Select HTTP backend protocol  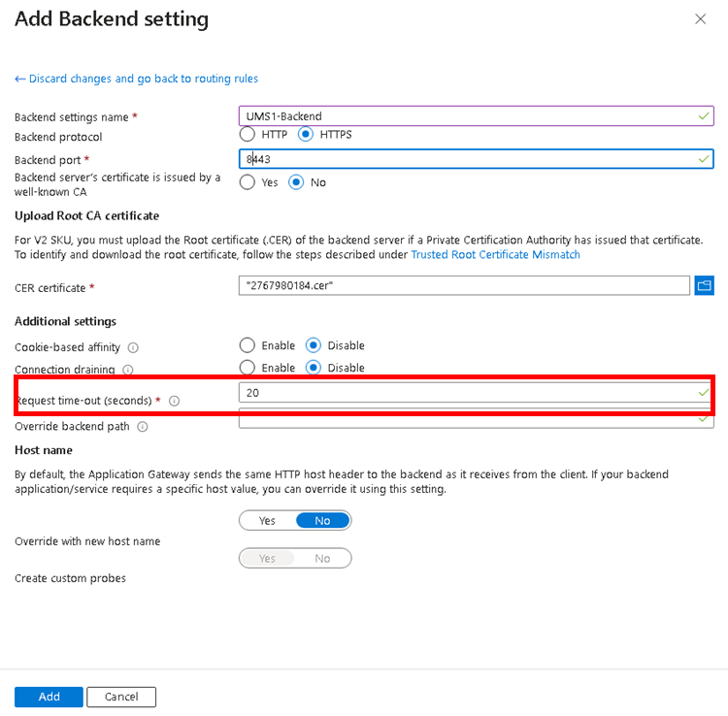pyautogui.click(x=248, y=135)
